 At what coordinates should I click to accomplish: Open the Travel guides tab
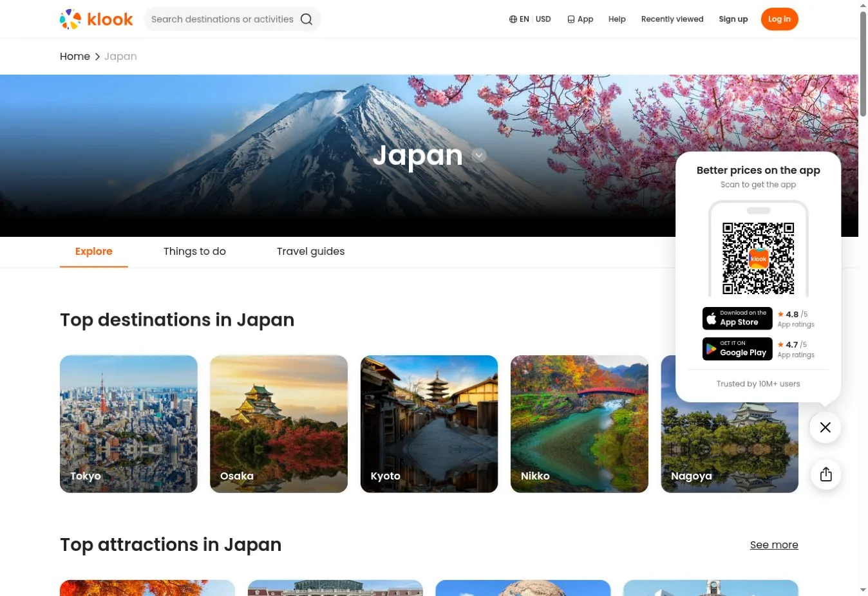pyautogui.click(x=311, y=252)
